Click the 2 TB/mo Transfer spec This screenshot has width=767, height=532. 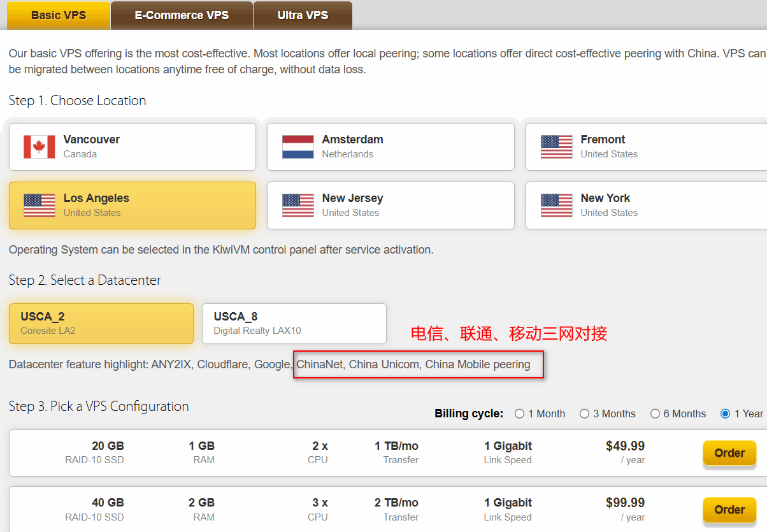(x=396, y=509)
